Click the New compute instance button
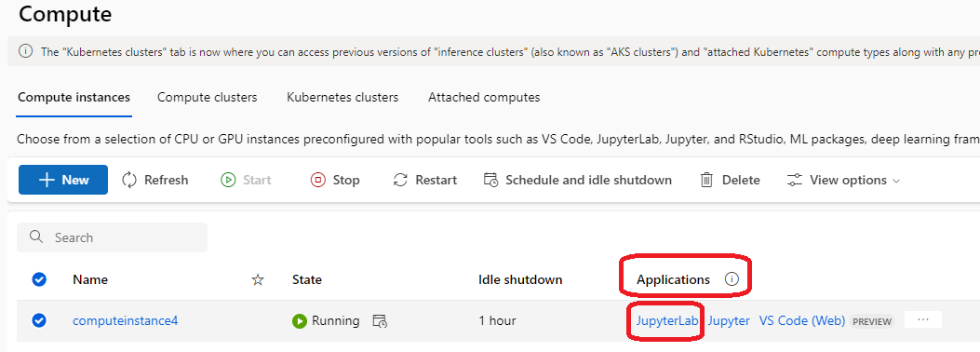980x352 pixels. 63,180
